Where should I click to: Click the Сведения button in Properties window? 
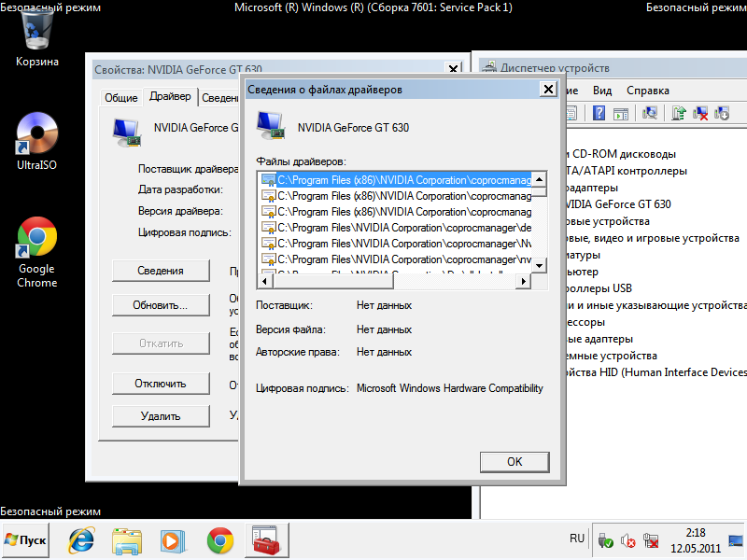[x=161, y=271]
